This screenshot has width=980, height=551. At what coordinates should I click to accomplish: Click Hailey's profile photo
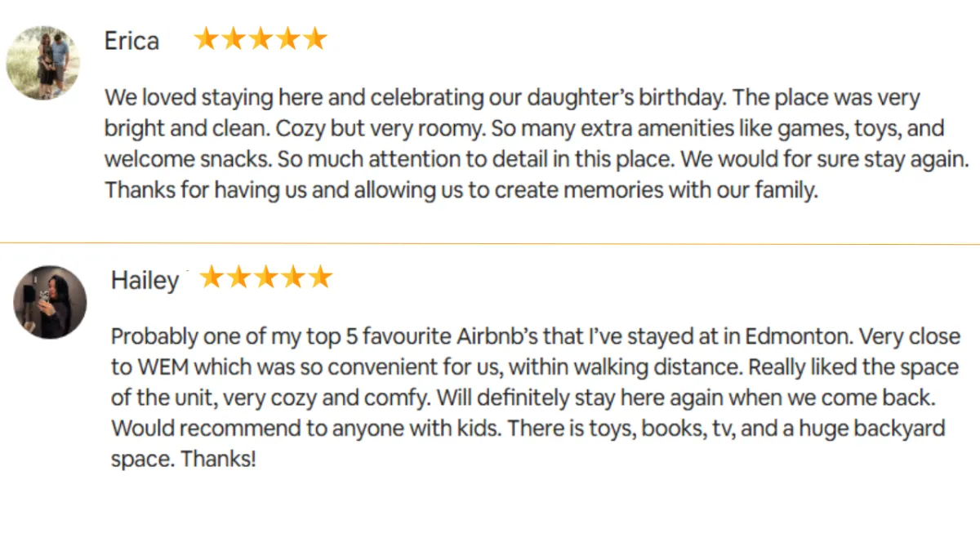coord(50,301)
